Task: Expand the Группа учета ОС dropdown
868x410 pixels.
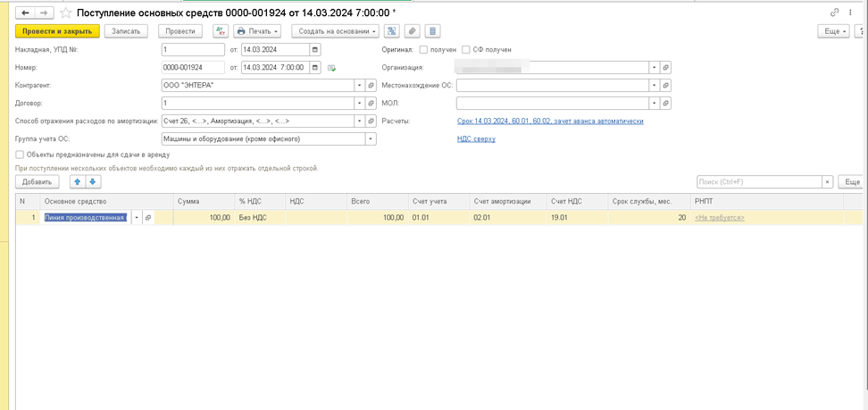Action: click(371, 139)
